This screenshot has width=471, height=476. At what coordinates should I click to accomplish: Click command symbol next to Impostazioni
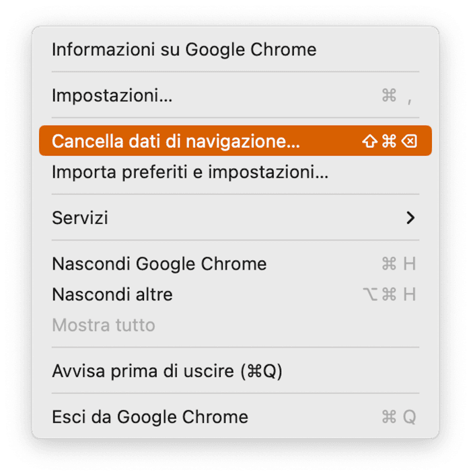[x=390, y=95]
